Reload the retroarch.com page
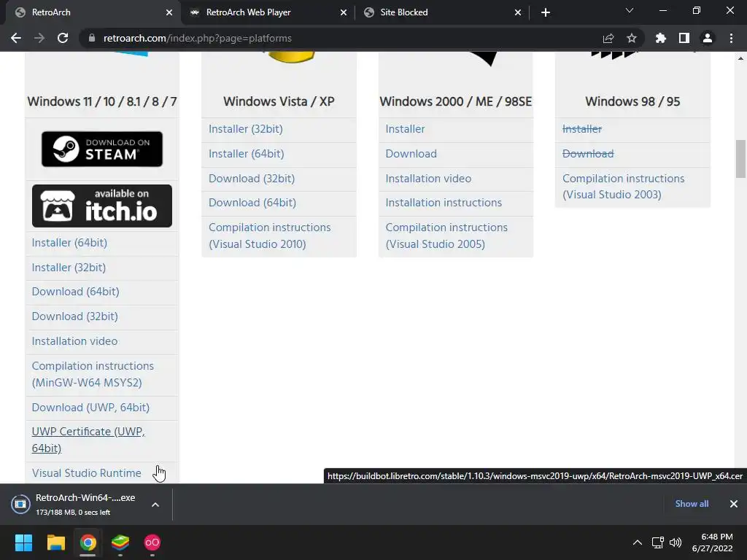Screen dimensions: 747x560 pos(63,38)
